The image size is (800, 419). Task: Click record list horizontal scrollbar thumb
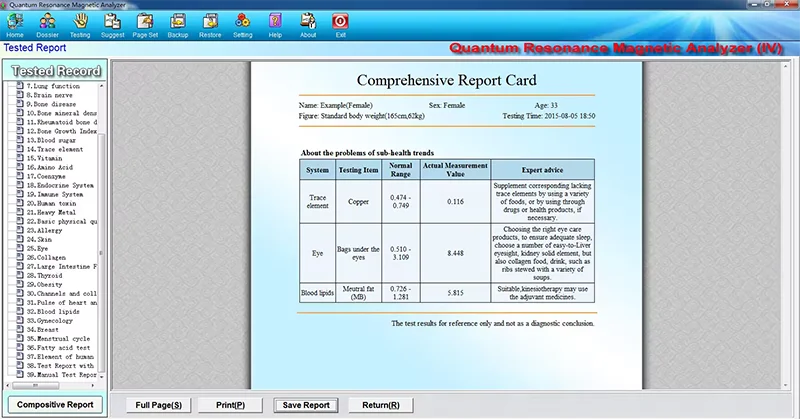36,385
